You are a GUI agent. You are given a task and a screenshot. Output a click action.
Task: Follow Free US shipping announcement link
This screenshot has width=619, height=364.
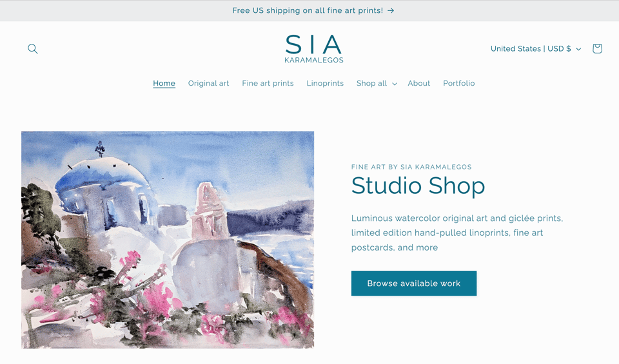[308, 11]
